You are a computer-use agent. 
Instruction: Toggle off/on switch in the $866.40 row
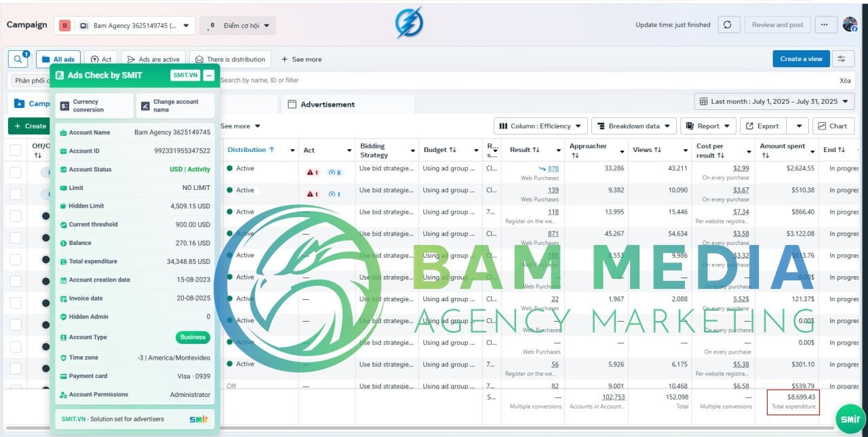coord(45,216)
